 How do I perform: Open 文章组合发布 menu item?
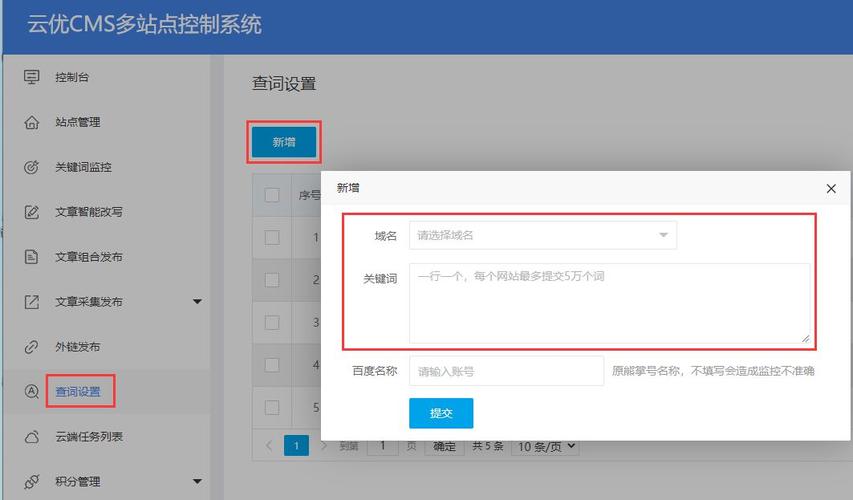pos(89,257)
